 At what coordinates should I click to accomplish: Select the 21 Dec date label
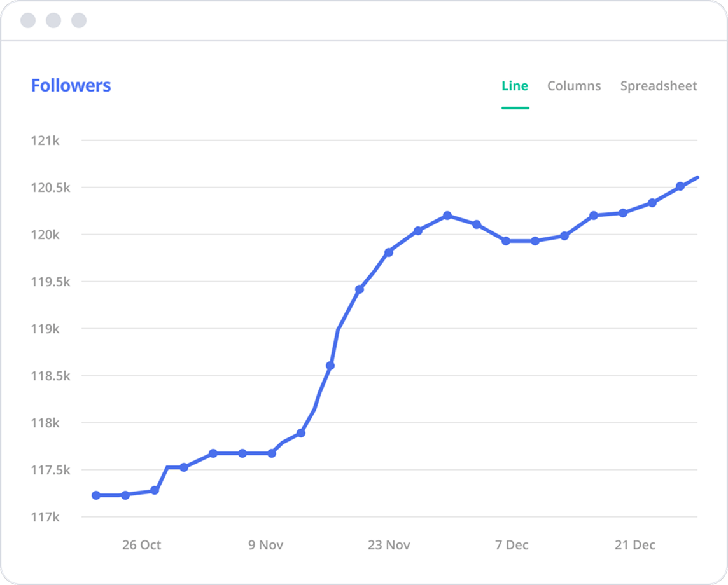(x=635, y=545)
